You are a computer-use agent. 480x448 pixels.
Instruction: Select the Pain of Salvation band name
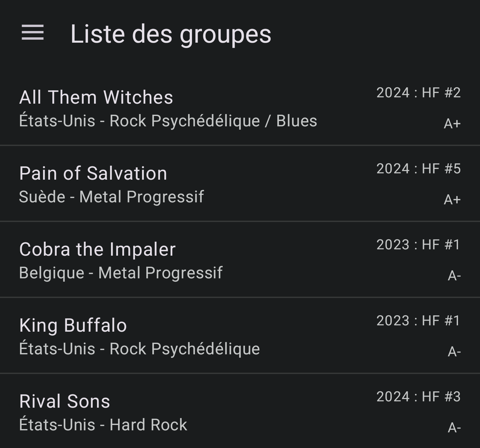93,173
